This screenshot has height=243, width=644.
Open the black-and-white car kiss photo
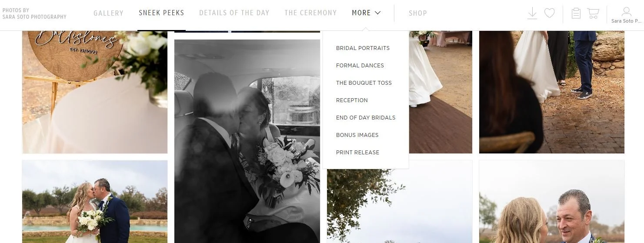point(247,141)
